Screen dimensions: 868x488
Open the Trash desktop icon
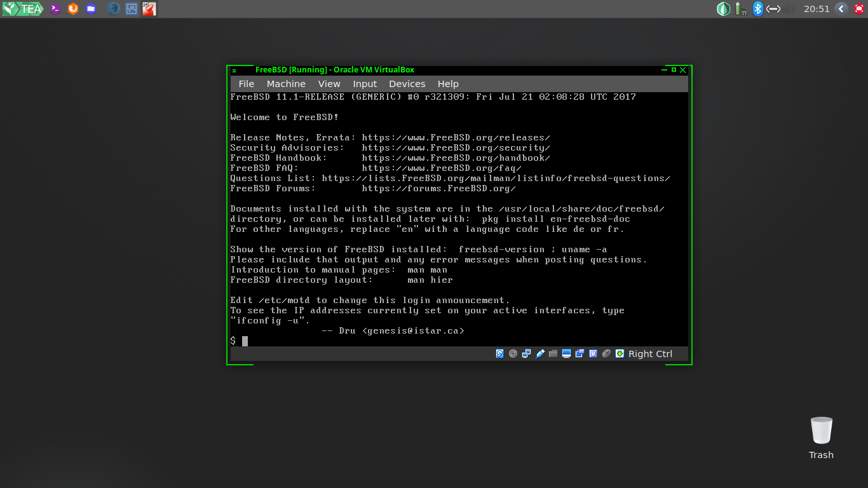[821, 437]
